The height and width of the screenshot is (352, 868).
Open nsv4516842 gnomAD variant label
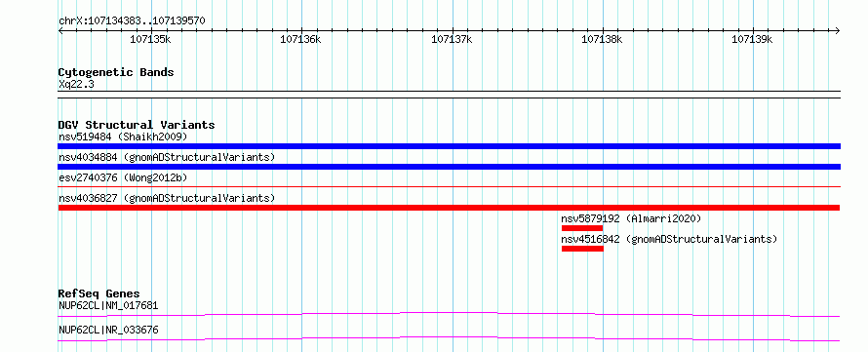coord(669,239)
